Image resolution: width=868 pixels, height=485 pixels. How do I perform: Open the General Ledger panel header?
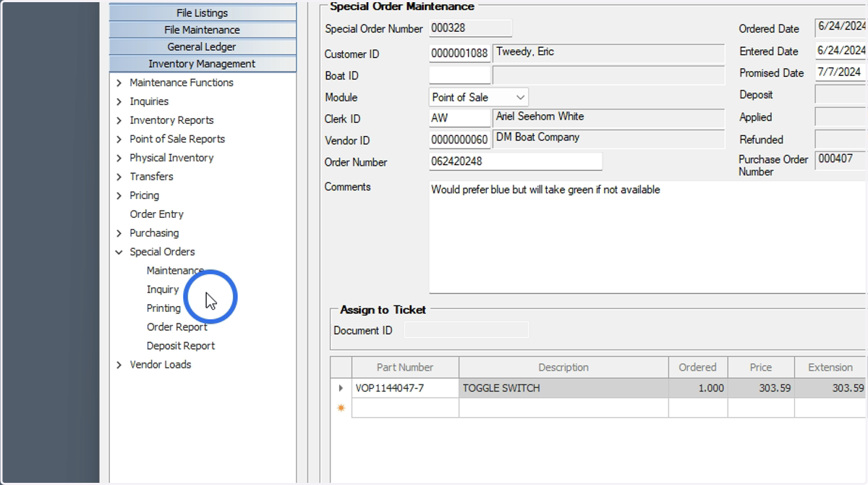point(203,46)
